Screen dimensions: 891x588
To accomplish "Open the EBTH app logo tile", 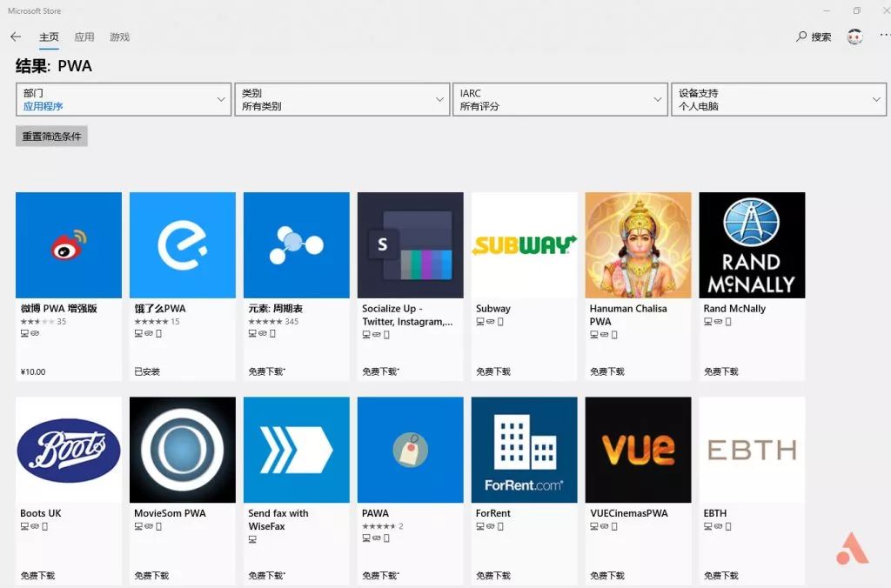I will click(x=753, y=450).
